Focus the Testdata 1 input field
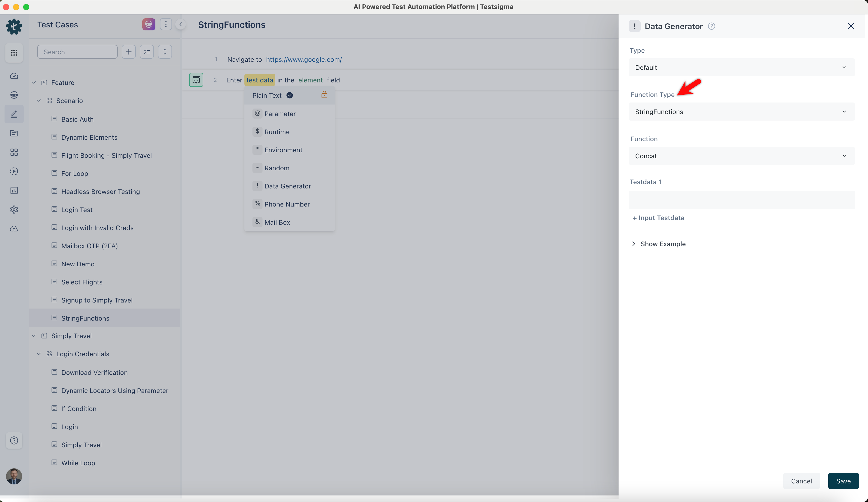The height and width of the screenshot is (502, 868). pyautogui.click(x=742, y=200)
